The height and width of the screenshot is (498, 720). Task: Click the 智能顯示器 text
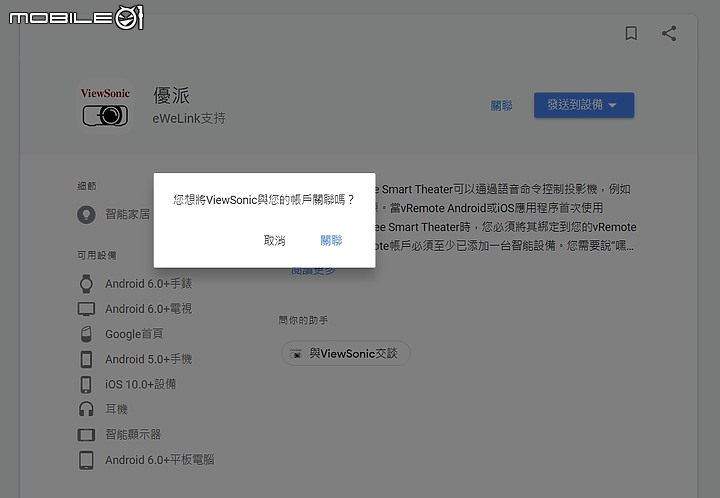click(133, 434)
